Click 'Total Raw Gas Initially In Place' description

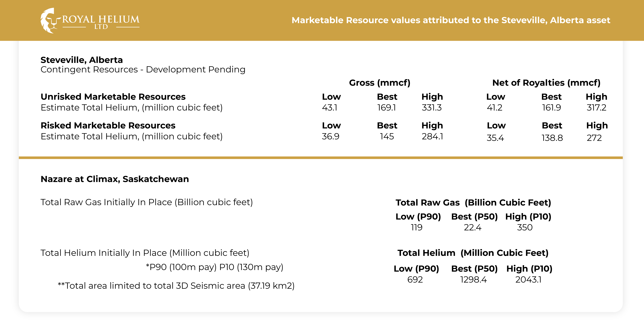[147, 202]
